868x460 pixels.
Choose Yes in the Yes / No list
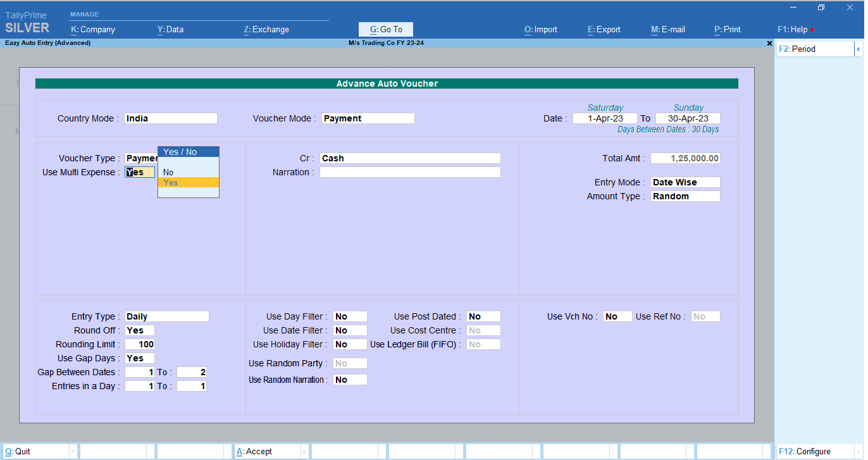pos(189,182)
